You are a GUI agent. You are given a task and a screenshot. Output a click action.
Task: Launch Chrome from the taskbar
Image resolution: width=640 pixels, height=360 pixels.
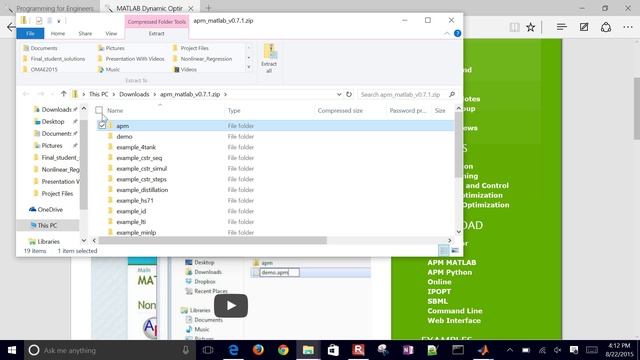coord(283,350)
